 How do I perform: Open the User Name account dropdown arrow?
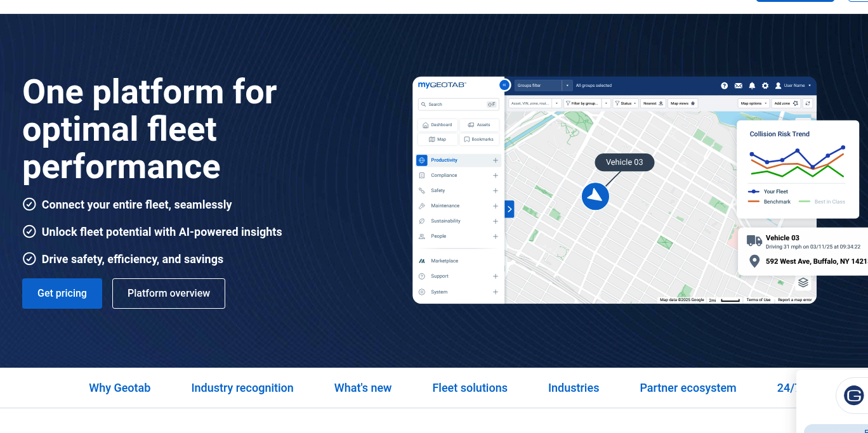pyautogui.click(x=810, y=86)
